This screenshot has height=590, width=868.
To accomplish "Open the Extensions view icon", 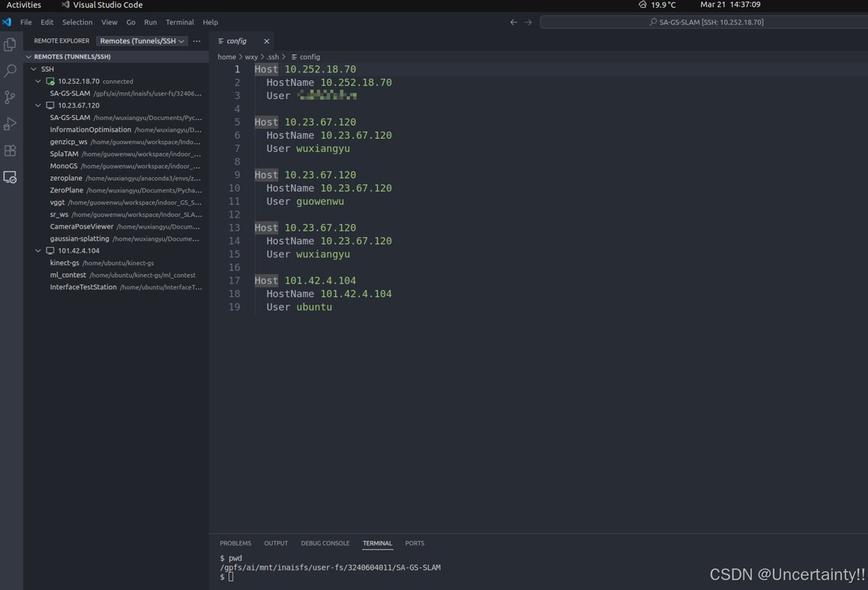I will point(10,150).
